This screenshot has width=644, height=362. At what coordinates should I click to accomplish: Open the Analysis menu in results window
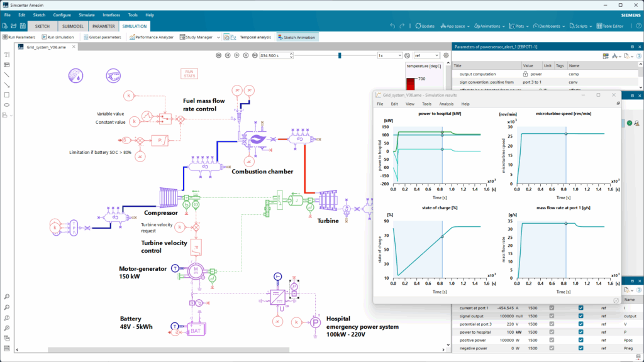pos(446,104)
